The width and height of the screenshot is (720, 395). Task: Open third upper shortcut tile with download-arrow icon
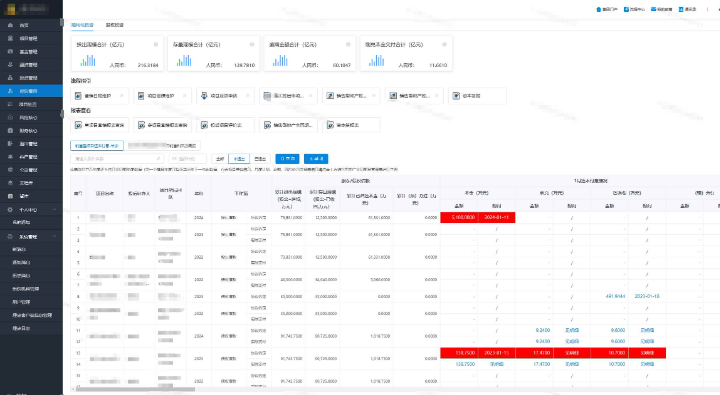225,96
